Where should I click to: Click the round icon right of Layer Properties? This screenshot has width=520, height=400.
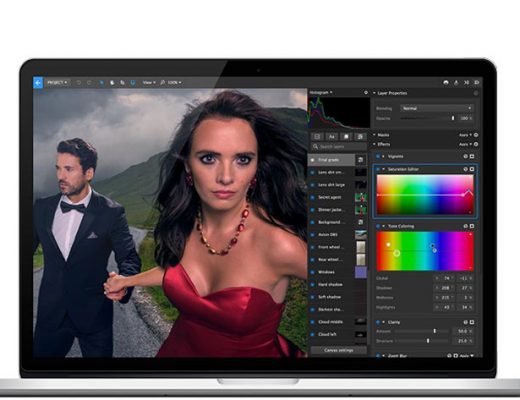click(x=476, y=93)
